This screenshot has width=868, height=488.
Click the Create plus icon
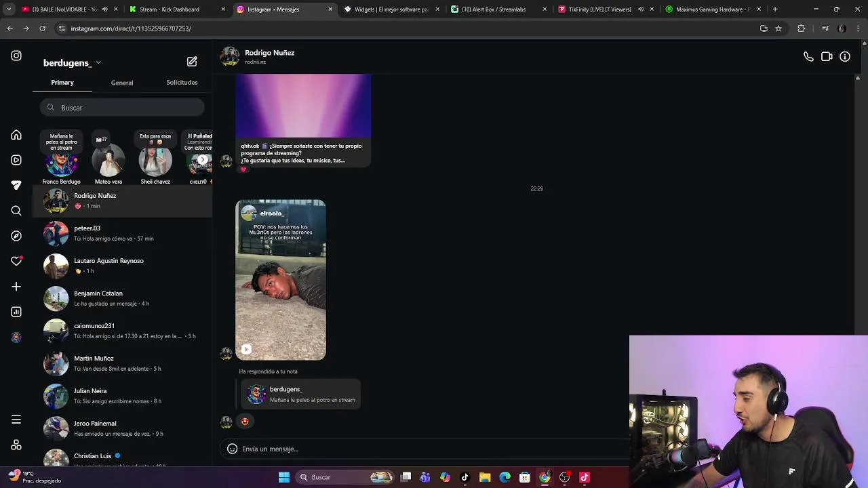coord(16,287)
